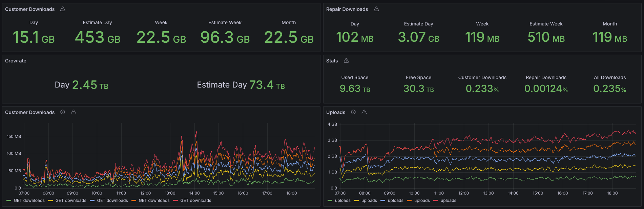Click the green color line in GET downloads legend
The width and height of the screenshot is (644, 209).
pyautogui.click(x=9, y=201)
